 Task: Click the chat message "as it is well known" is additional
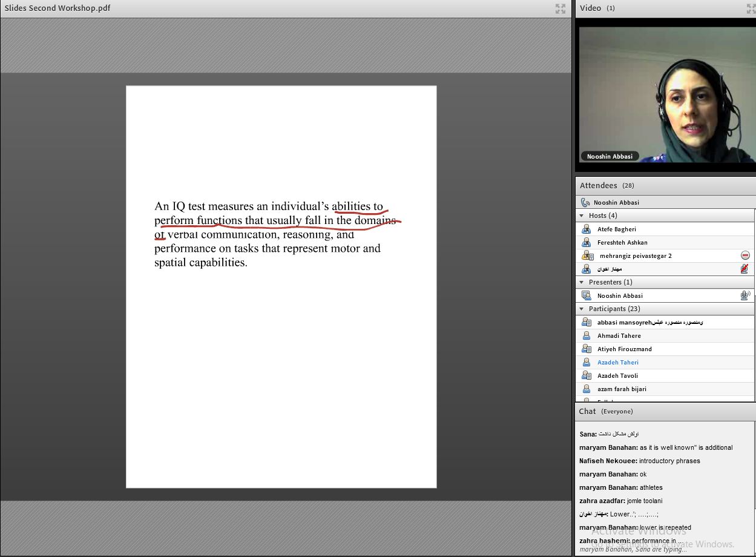click(x=656, y=447)
